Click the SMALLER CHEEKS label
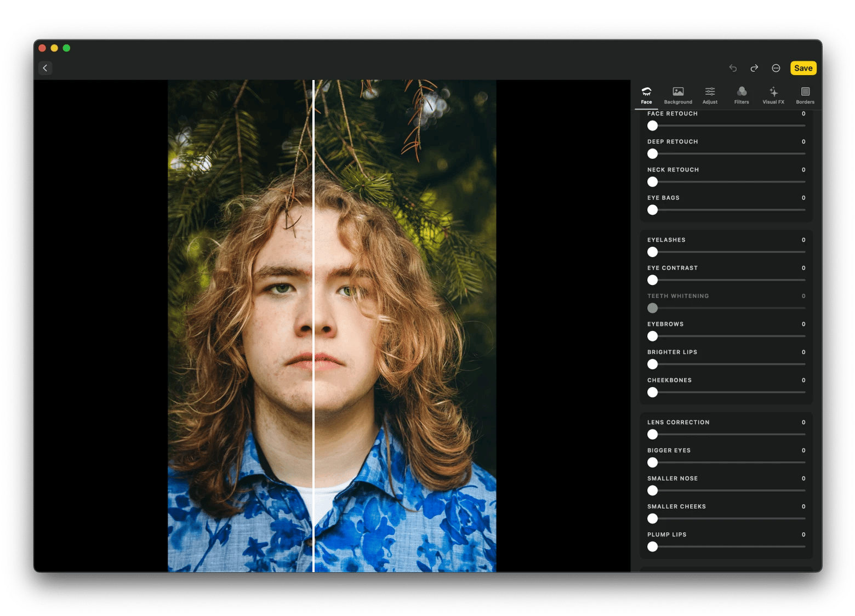This screenshot has width=855, height=616. click(677, 506)
